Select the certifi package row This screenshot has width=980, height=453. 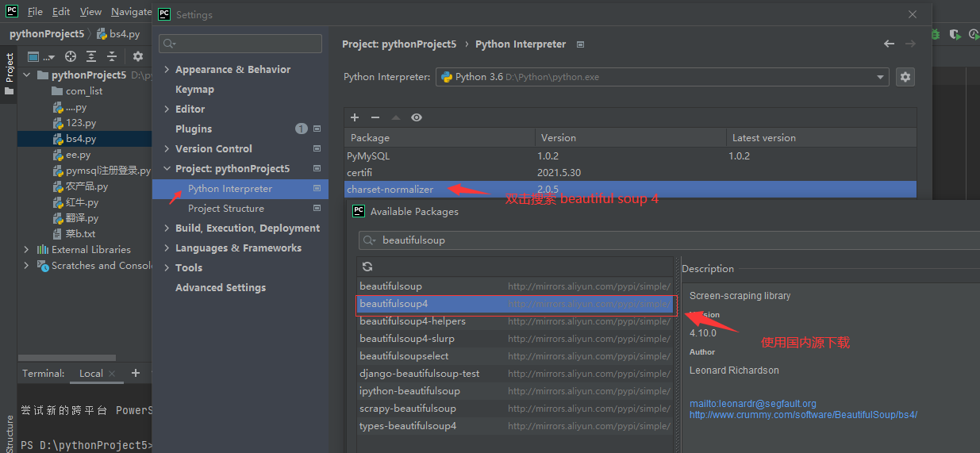click(630, 172)
